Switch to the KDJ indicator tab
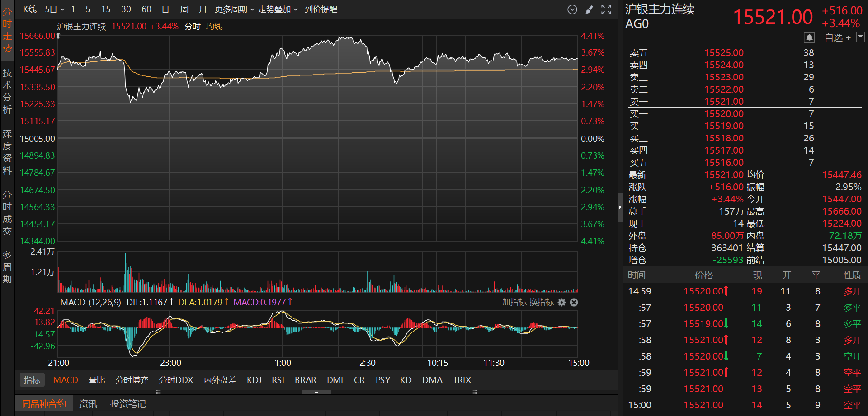This screenshot has height=416, width=868. 254,380
